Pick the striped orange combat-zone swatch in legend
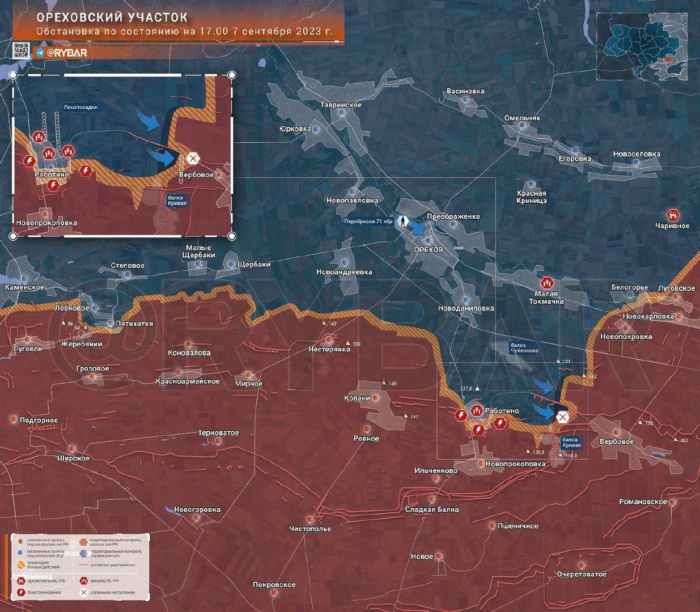The image size is (700, 612). coord(20,564)
